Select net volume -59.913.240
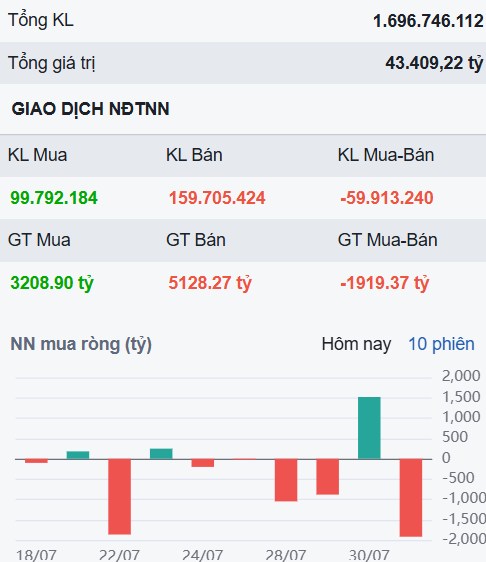Screen dimensions: 486x562 coord(387,198)
